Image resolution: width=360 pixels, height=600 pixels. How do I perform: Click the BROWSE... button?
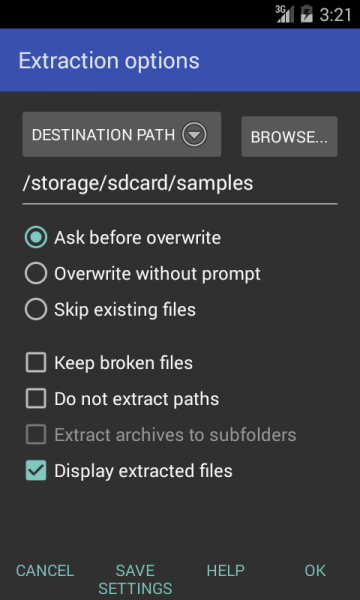pos(289,137)
